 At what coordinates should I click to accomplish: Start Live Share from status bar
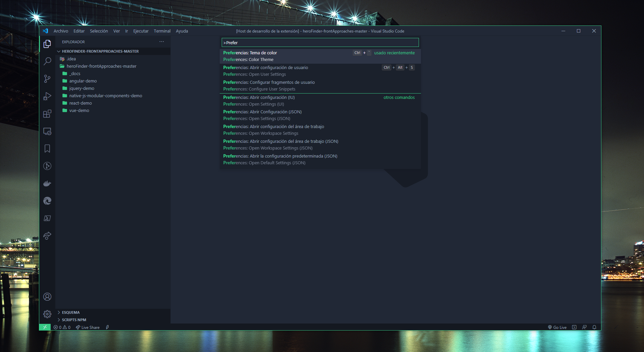coord(88,327)
